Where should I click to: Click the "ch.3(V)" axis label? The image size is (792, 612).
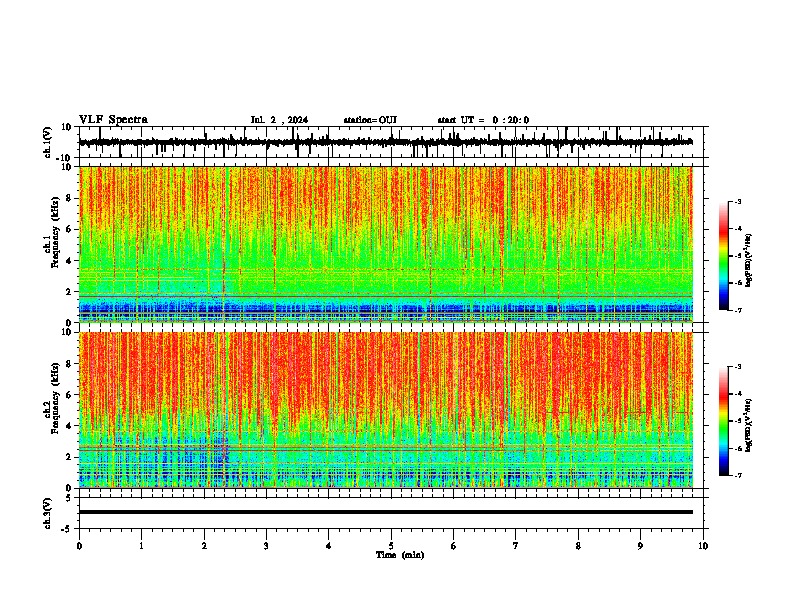click(48, 513)
